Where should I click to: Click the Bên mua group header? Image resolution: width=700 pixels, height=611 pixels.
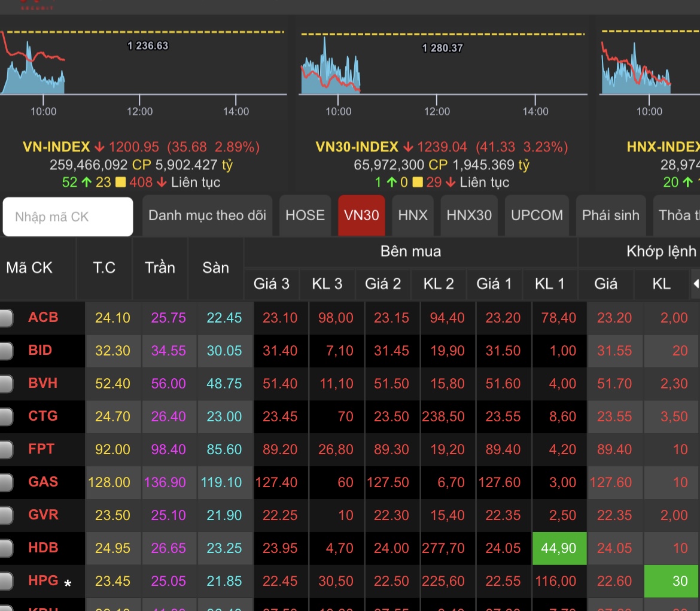(x=410, y=251)
